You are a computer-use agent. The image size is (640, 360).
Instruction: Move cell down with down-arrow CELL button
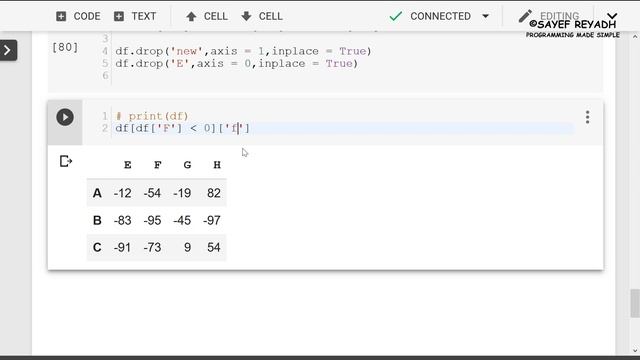tap(262, 16)
